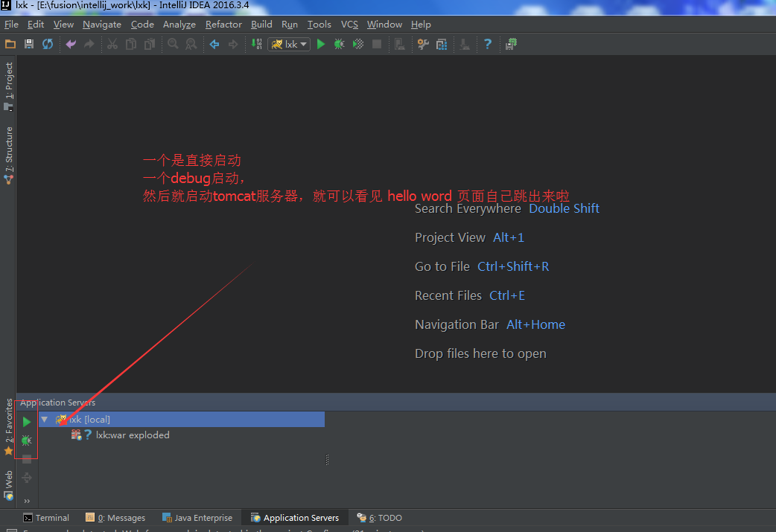
Task: Click the Forward navigation arrow icon
Action: tap(232, 44)
